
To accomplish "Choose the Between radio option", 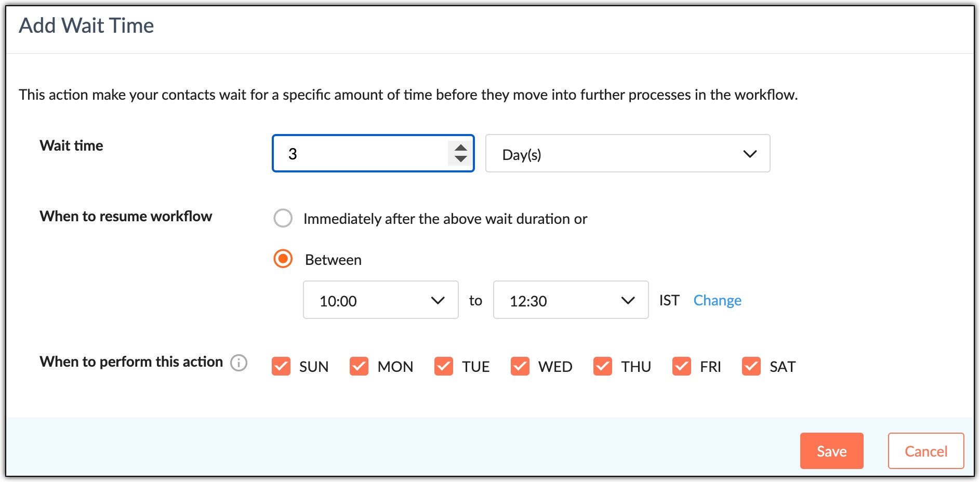I will point(283,259).
